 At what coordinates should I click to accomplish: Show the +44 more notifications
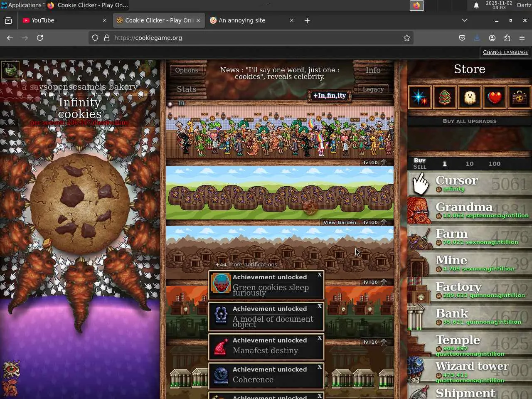click(x=247, y=265)
